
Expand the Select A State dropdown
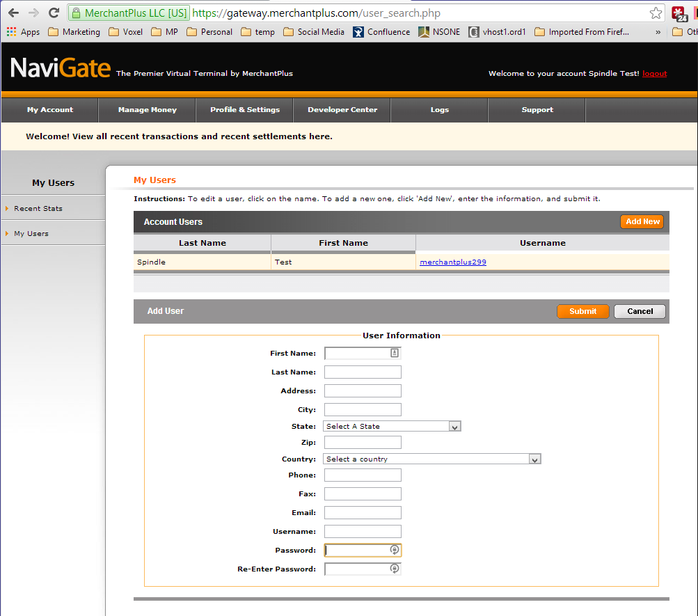point(392,427)
